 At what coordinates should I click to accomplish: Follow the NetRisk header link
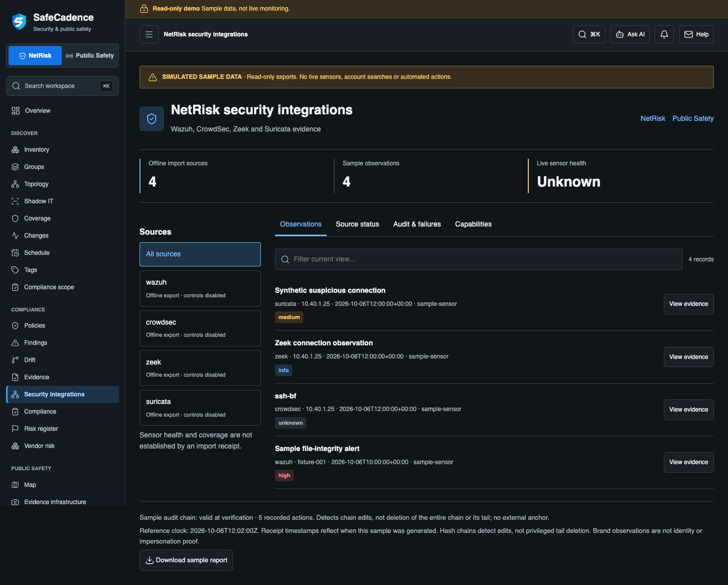click(653, 118)
